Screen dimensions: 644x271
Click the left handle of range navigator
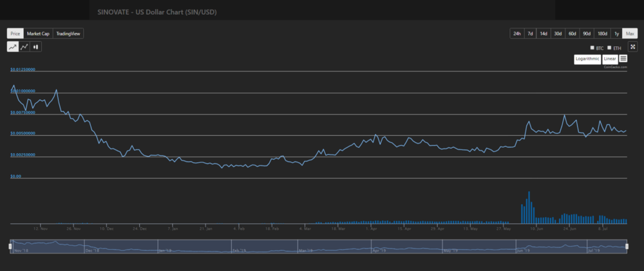tap(10, 247)
